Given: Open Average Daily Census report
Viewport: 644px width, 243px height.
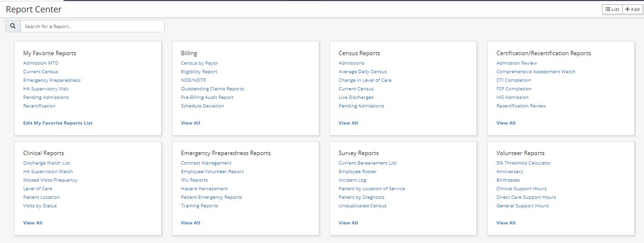Looking at the screenshot, I should pyautogui.click(x=363, y=72).
